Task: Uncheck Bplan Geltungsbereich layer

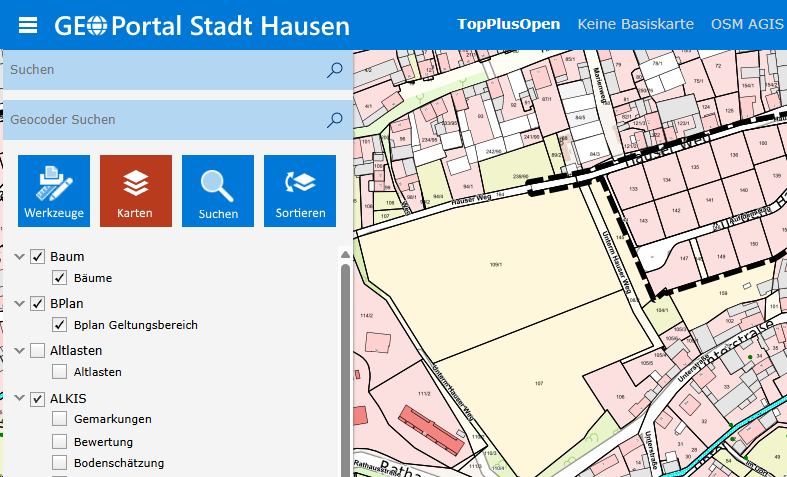Action: tap(59, 325)
